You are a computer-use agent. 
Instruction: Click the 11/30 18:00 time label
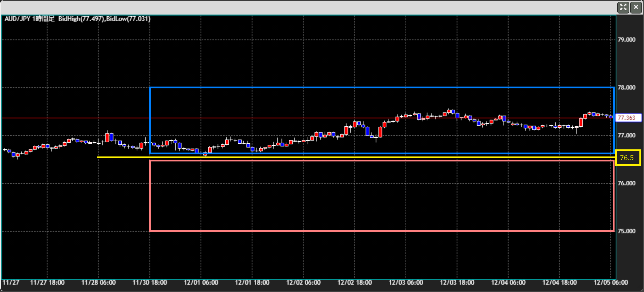pyautogui.click(x=150, y=283)
